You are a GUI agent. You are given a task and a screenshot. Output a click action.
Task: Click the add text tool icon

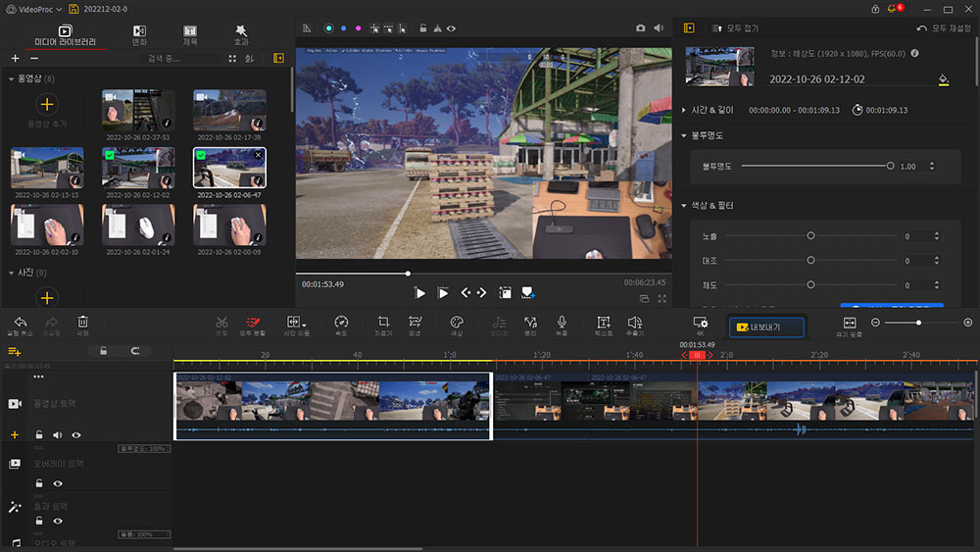604,323
